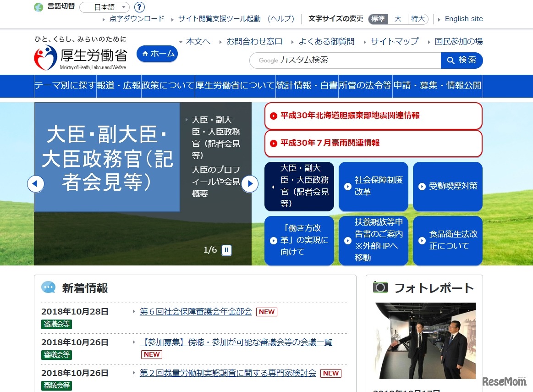Click the globe icon beside 言語切替
Screen dimensions: 533x392
pyautogui.click(x=38, y=7)
